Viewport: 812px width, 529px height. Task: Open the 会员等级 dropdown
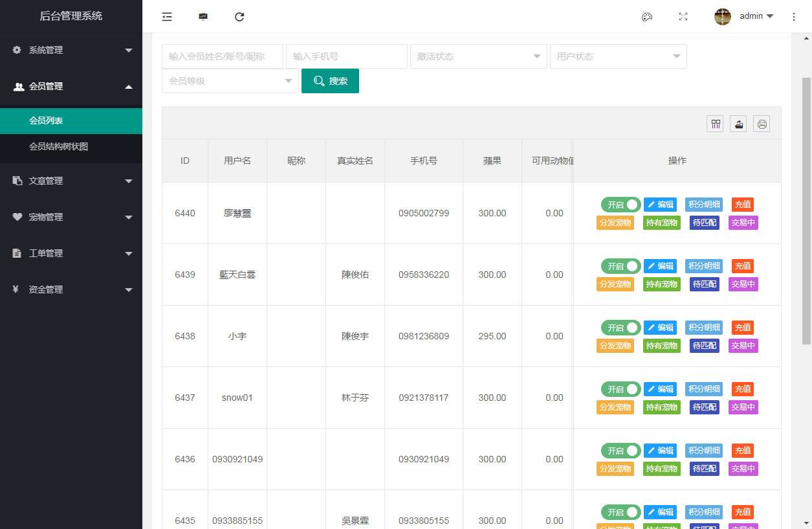coord(230,81)
